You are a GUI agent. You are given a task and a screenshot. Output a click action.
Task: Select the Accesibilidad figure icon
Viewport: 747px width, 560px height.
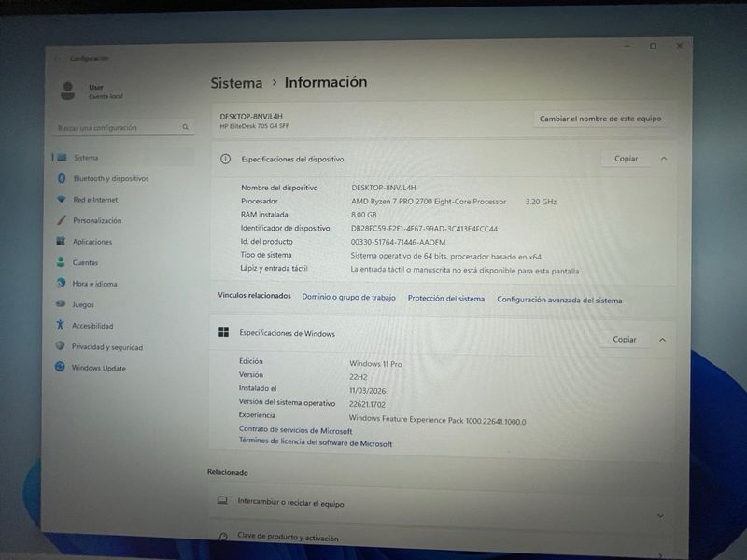tap(60, 325)
